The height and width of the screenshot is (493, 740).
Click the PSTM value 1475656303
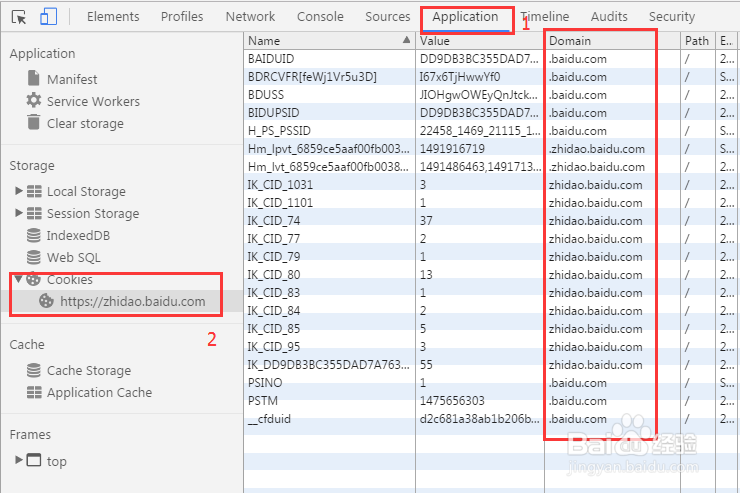(x=452, y=401)
